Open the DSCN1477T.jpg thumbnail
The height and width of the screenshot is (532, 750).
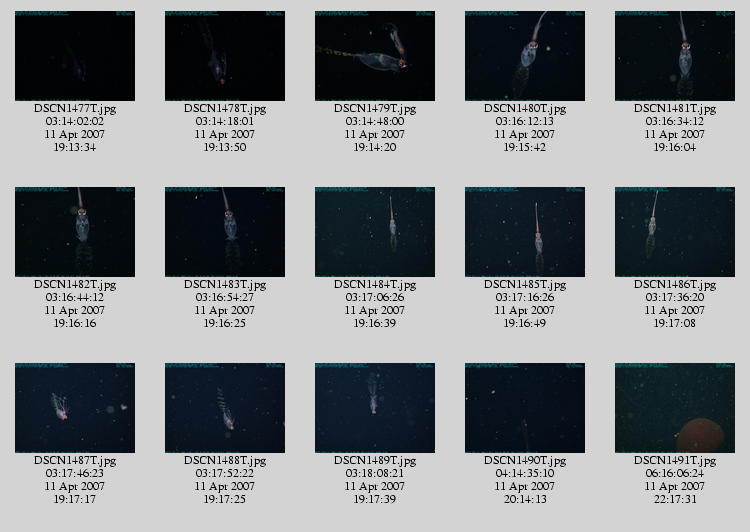coord(75,56)
